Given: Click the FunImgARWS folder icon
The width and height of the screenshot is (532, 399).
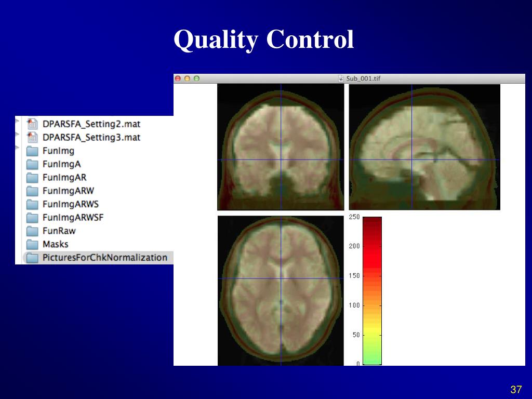Looking at the screenshot, I should pos(32,204).
